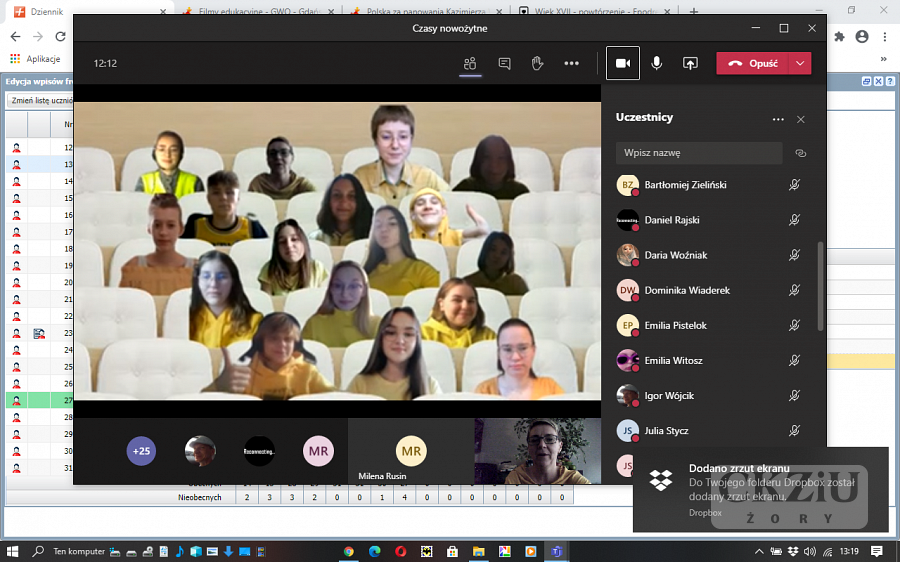This screenshot has height=562, width=900.
Task: Open Windows Start menu
Action: (x=12, y=552)
